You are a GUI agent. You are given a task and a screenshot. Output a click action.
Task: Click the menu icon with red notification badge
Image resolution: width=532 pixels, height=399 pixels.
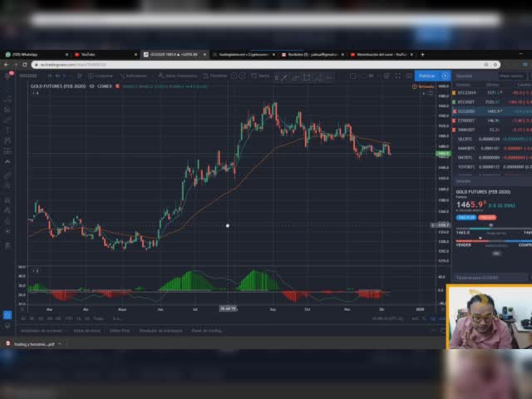coord(8,76)
